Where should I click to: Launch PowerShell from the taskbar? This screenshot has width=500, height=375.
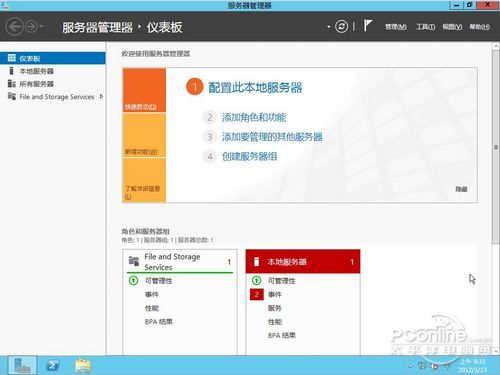53,365
